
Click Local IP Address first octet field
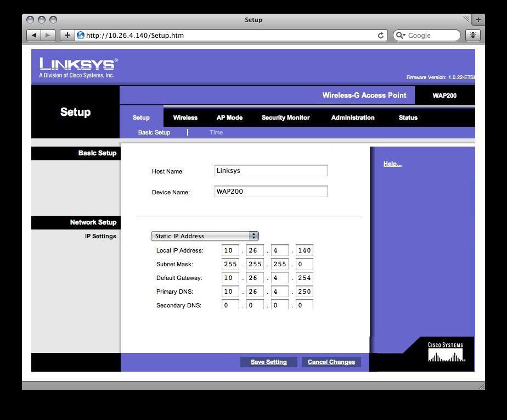click(230, 250)
